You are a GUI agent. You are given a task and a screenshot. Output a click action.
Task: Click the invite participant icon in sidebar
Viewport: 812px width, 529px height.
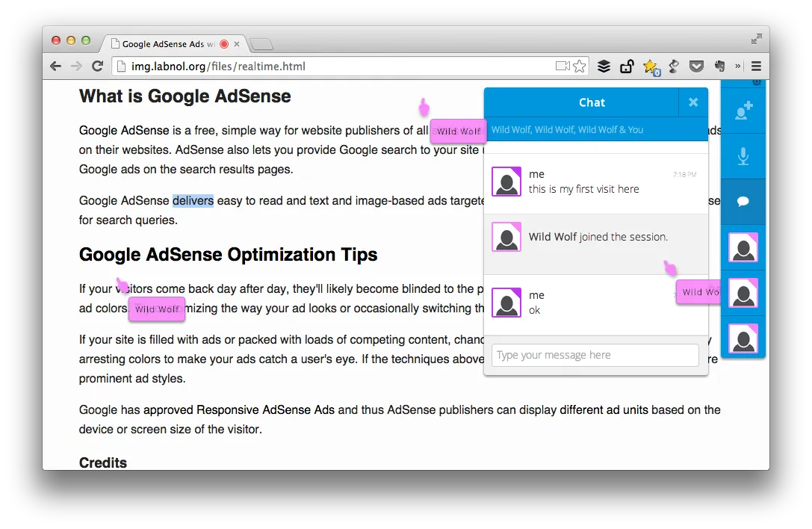point(743,111)
